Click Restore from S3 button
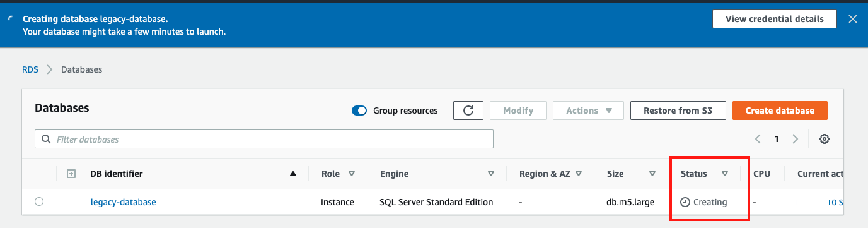 coord(678,111)
